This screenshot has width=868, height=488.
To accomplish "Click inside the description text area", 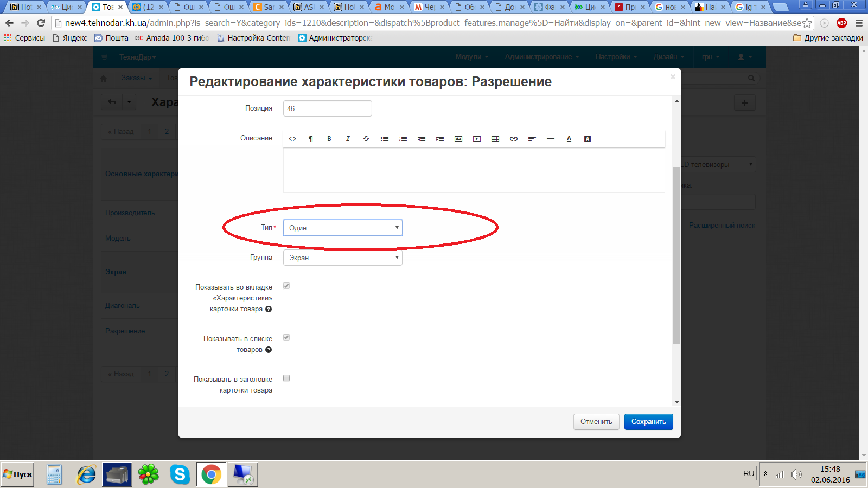I will pos(474,170).
